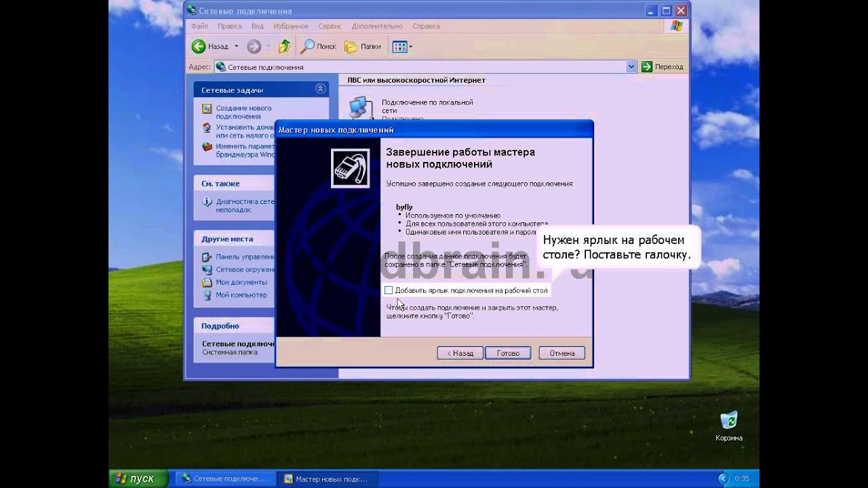Click the local area connection icon
The width and height of the screenshot is (868, 488).
coord(359,108)
